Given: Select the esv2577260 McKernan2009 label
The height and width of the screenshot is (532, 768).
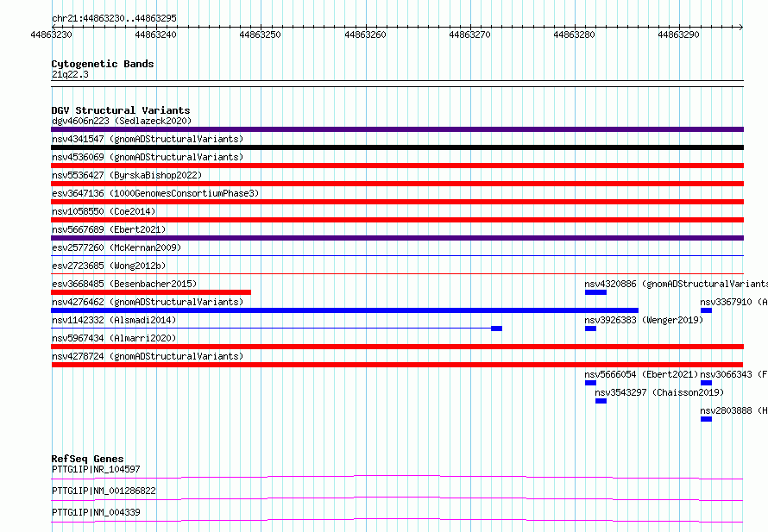Looking at the screenshot, I should [x=116, y=247].
